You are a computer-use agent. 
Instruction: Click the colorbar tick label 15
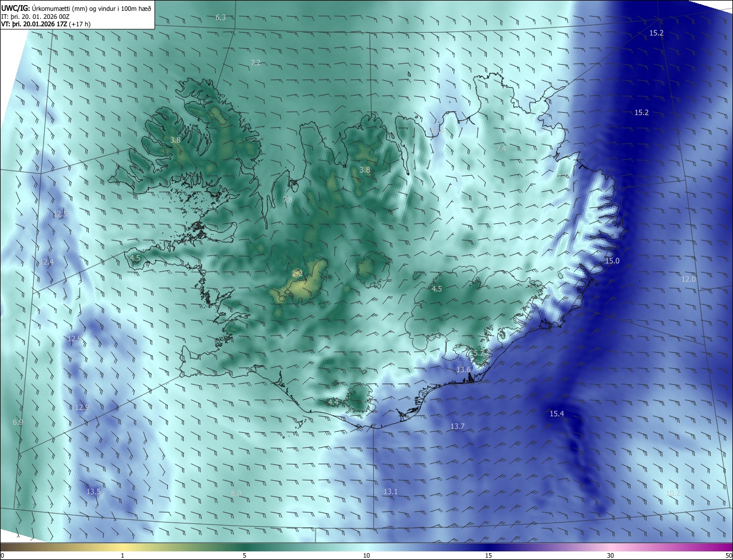488,555
